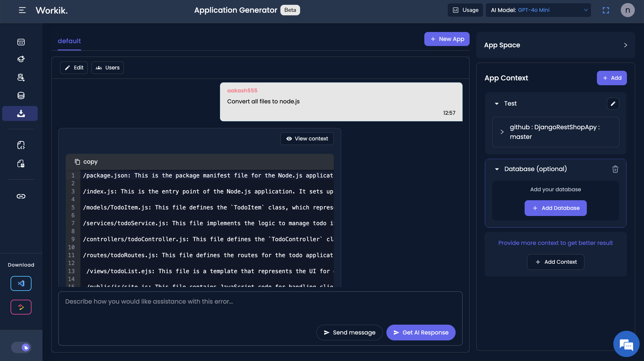Open the hamburger menu
The height and width of the screenshot is (361, 644).
point(22,10)
